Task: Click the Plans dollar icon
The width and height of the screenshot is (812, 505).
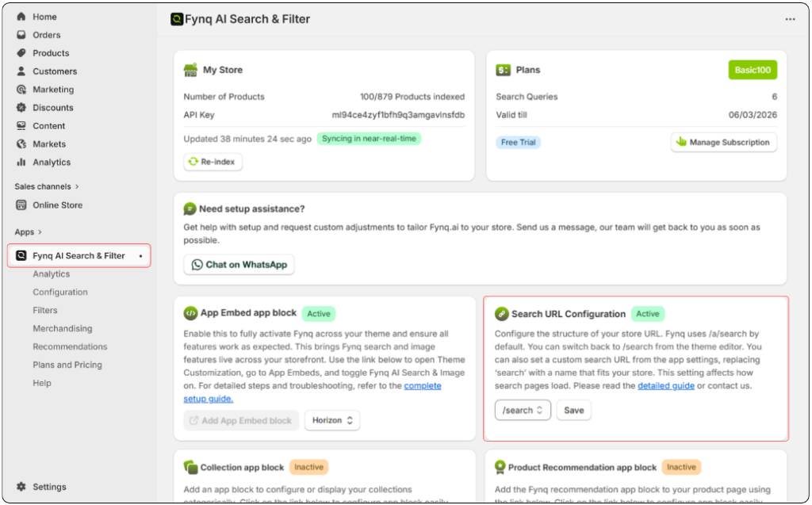Action: click(x=503, y=70)
